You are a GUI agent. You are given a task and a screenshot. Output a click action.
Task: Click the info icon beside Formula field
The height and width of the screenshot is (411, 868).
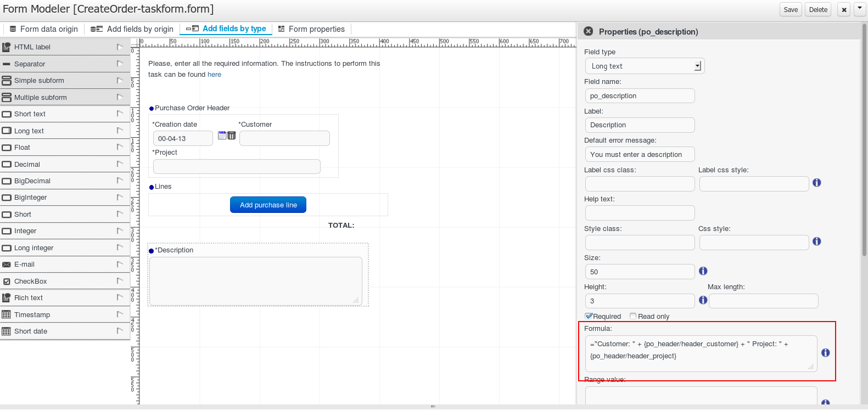[x=825, y=353]
